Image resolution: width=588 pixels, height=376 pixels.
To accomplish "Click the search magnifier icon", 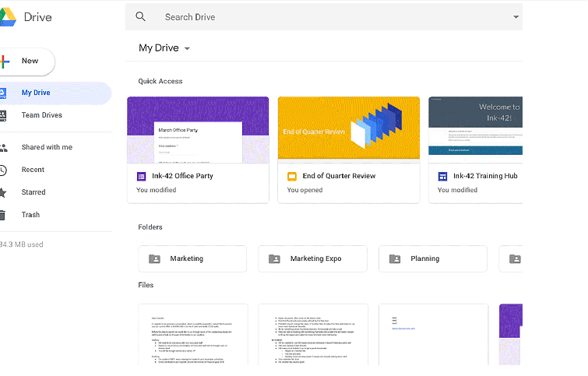I will (140, 16).
